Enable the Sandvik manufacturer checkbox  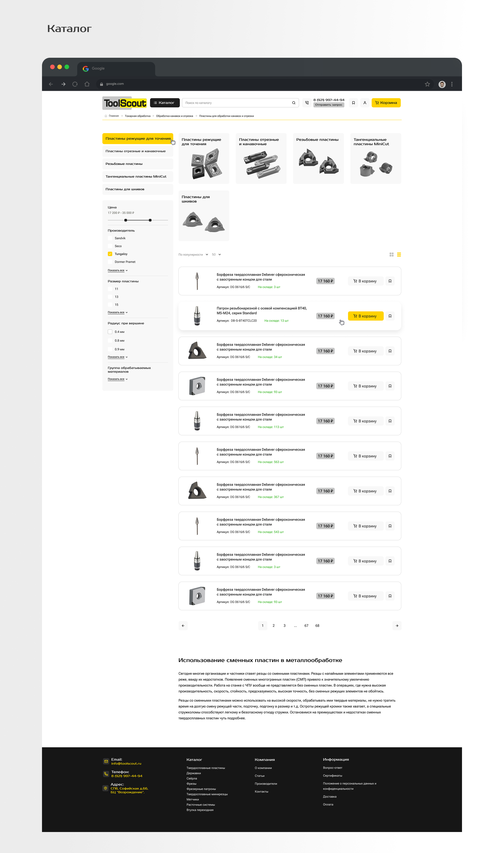click(110, 238)
